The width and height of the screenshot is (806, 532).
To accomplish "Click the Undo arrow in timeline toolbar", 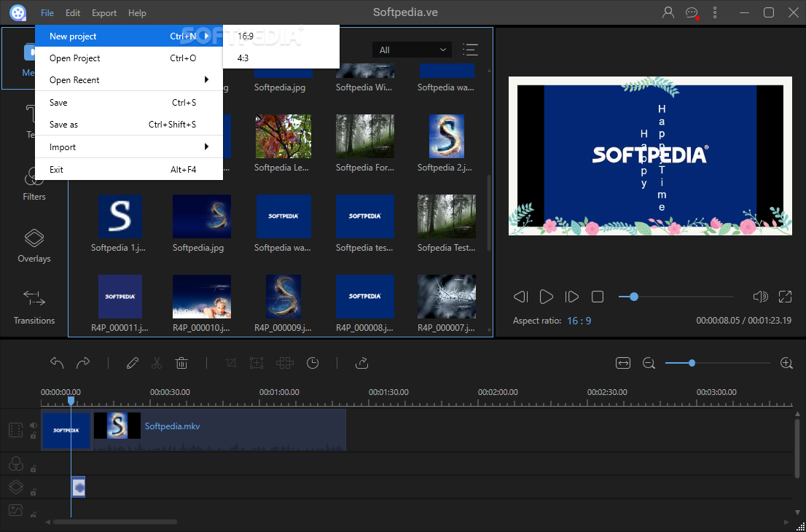I will click(x=57, y=363).
